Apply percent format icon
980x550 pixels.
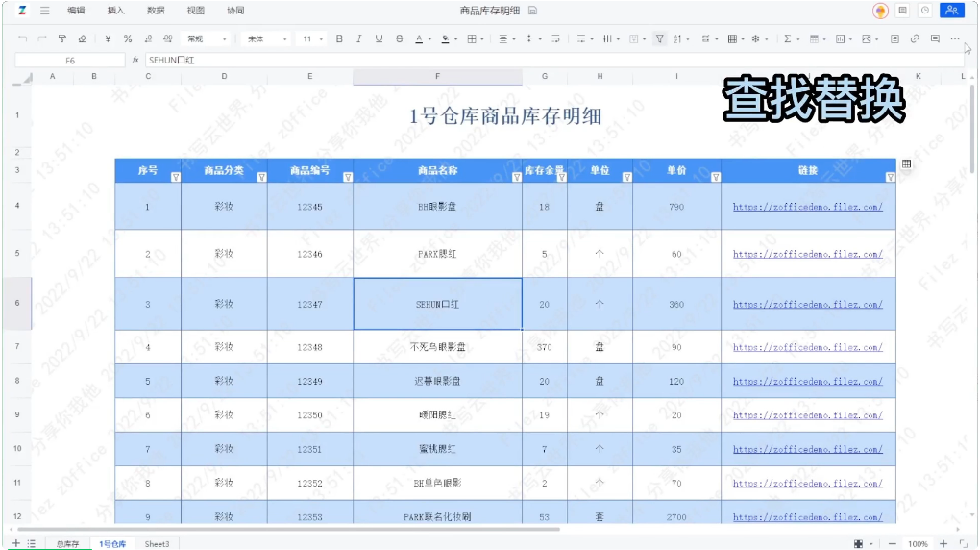(128, 38)
